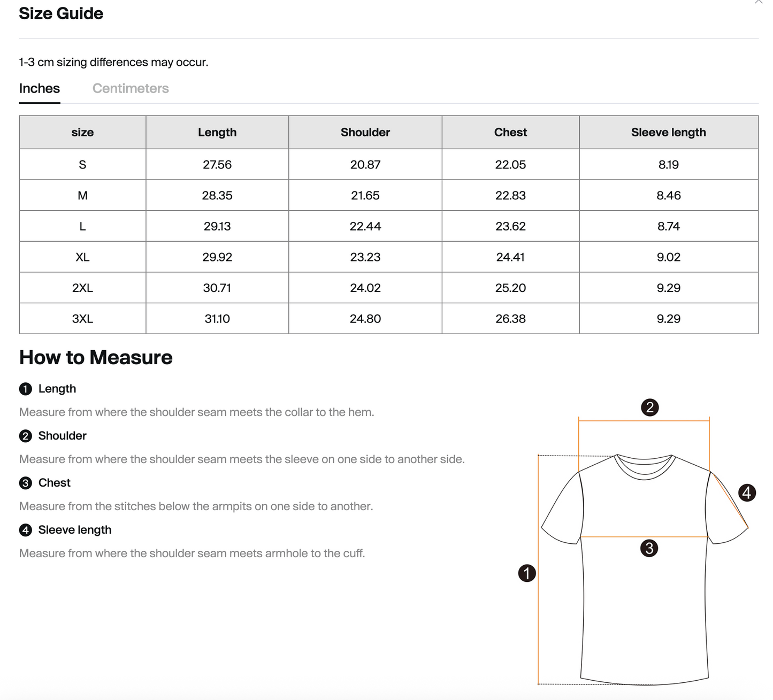773x700 pixels.
Task: Select the Inches tab
Action: (39, 88)
